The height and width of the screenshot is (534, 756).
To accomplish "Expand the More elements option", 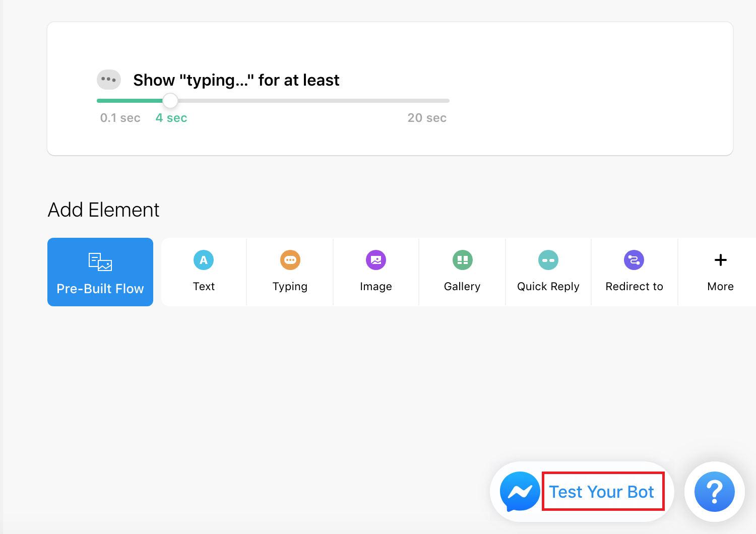I will pyautogui.click(x=720, y=272).
